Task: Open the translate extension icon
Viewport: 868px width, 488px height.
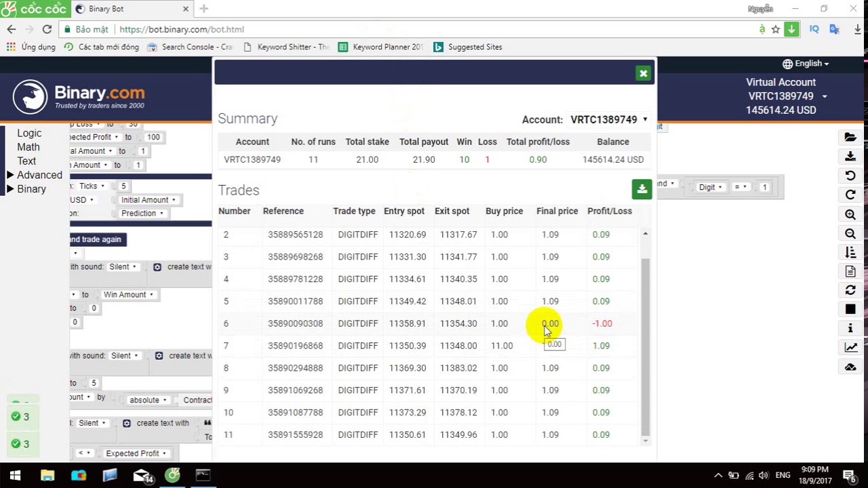Action: click(835, 29)
